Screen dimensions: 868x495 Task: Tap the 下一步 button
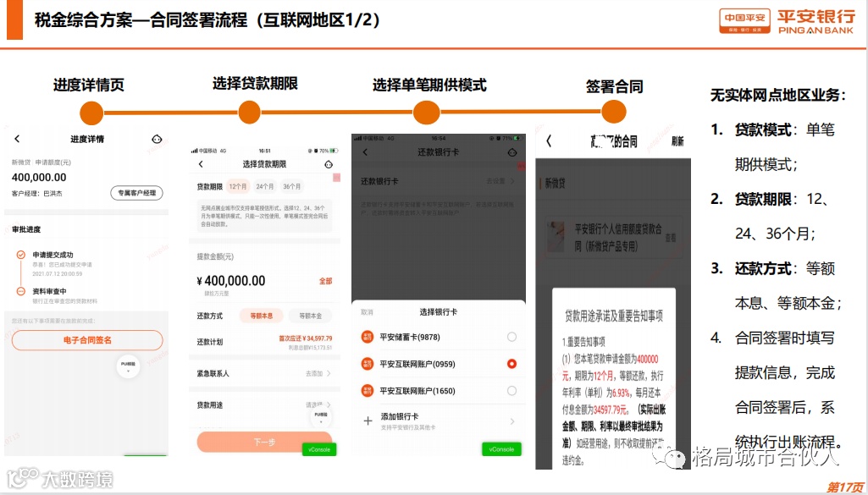pyautogui.click(x=264, y=442)
